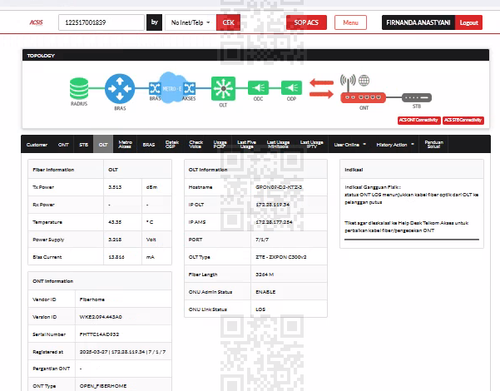
Task: Click the Bias Current value 13.816
Action: click(x=116, y=257)
